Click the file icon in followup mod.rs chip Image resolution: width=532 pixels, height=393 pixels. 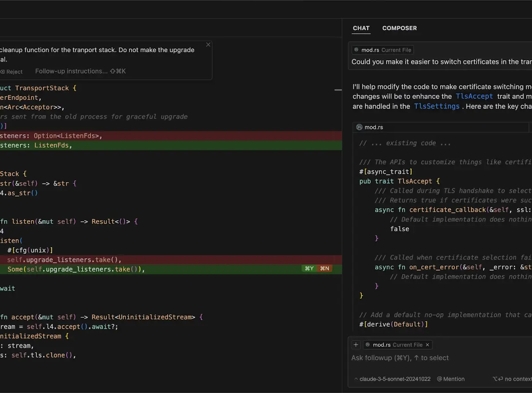click(x=367, y=345)
